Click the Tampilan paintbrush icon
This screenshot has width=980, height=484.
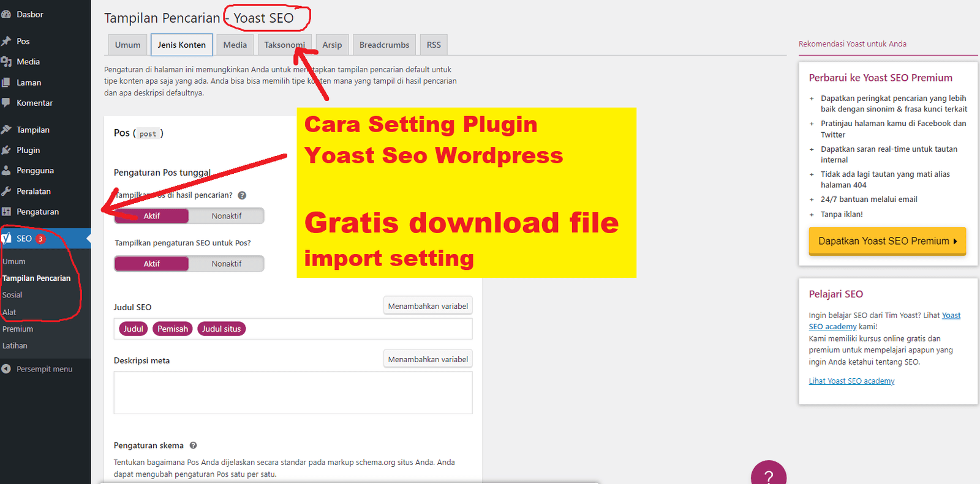click(6, 130)
